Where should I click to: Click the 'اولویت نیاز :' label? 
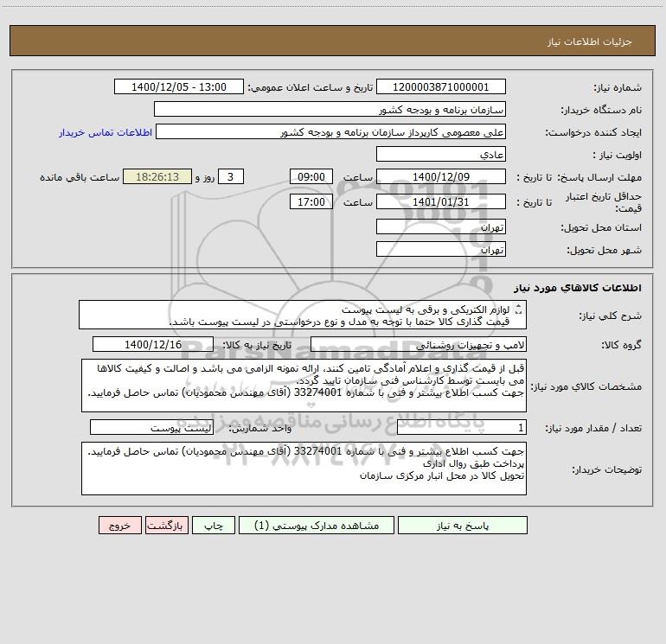617,156
